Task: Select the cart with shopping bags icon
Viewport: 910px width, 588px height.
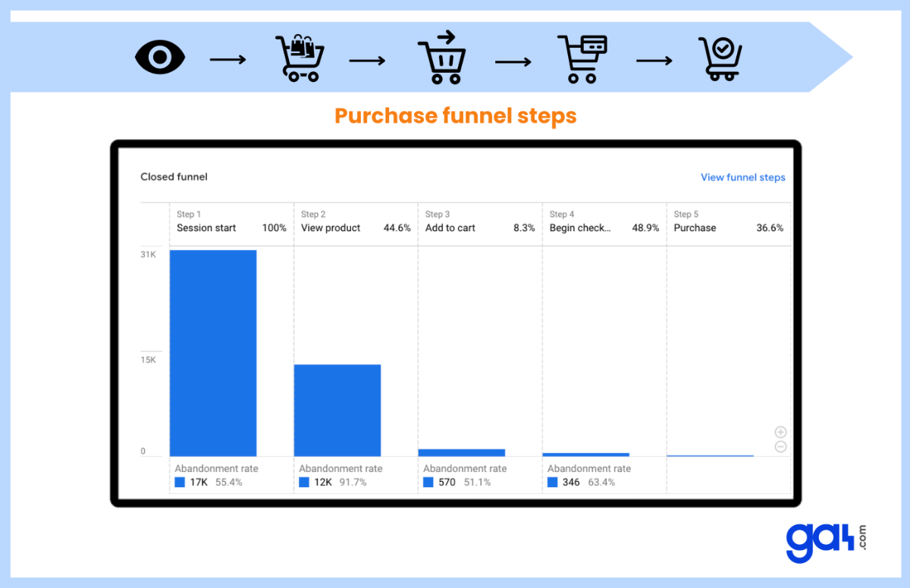Action: pyautogui.click(x=300, y=57)
